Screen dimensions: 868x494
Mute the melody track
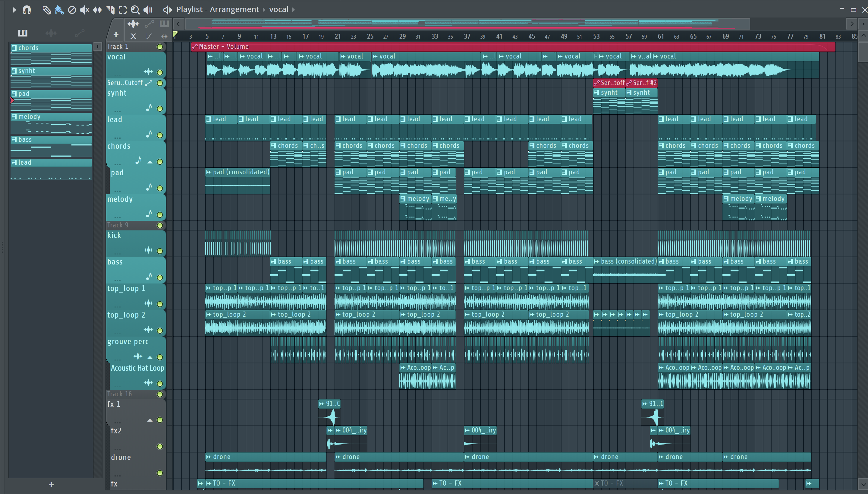(160, 215)
